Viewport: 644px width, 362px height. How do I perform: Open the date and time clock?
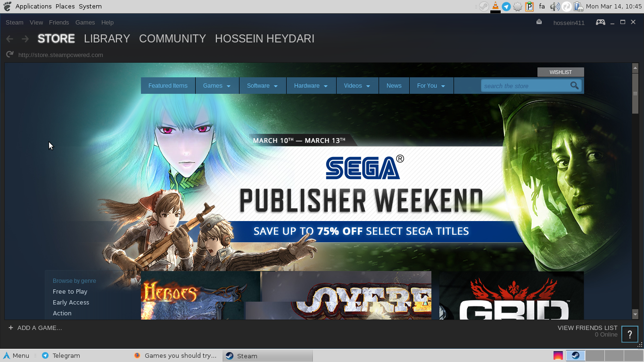pyautogui.click(x=614, y=6)
